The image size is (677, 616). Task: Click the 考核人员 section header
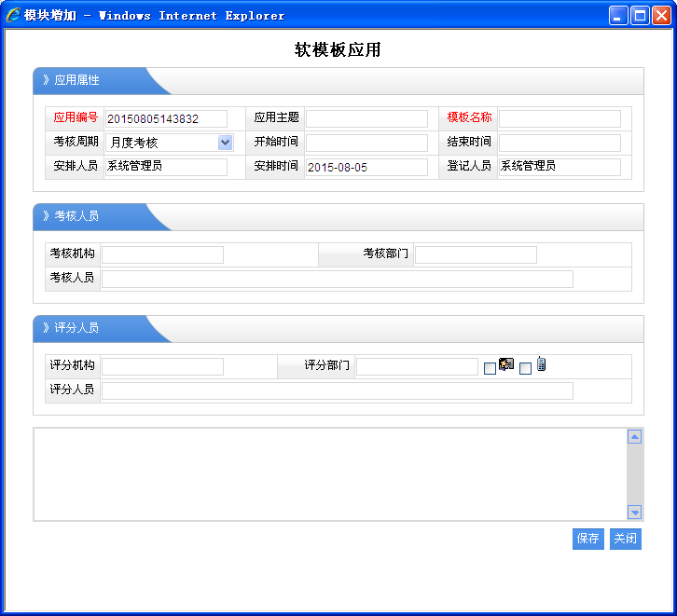pyautogui.click(x=77, y=216)
